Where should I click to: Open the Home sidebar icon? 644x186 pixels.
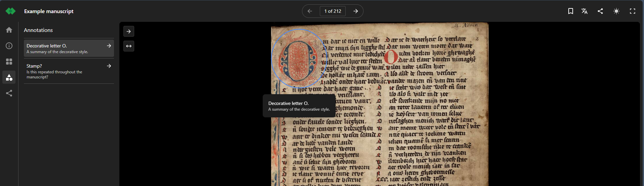click(x=9, y=30)
